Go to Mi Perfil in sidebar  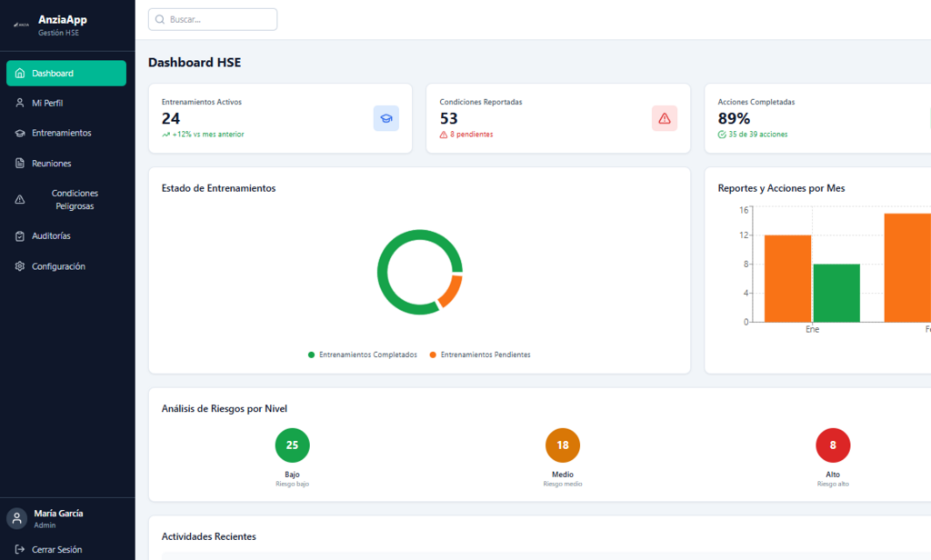pos(47,103)
